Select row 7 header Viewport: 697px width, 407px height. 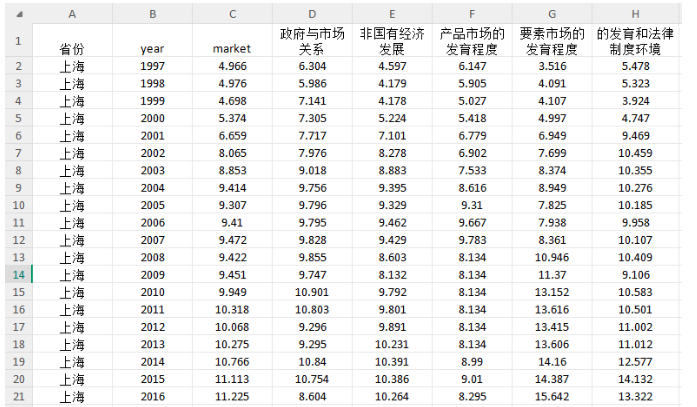tap(18, 153)
